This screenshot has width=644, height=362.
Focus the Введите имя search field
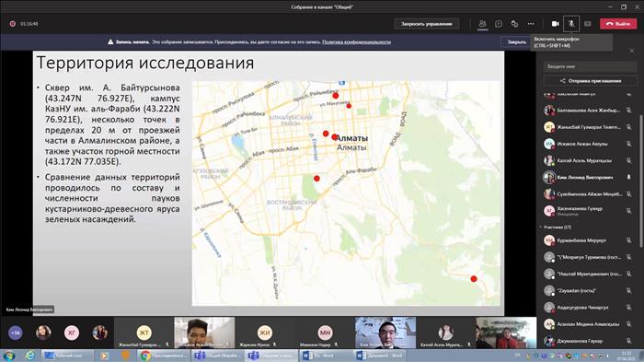pyautogui.click(x=591, y=66)
